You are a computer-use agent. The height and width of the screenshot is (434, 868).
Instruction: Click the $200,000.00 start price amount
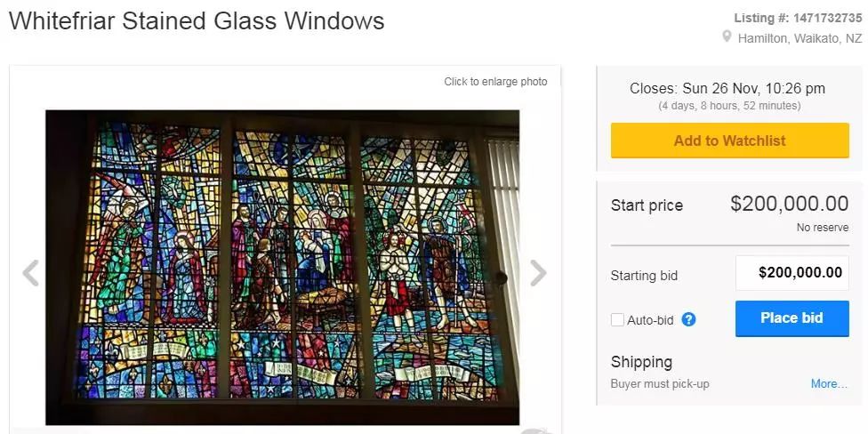click(x=789, y=205)
